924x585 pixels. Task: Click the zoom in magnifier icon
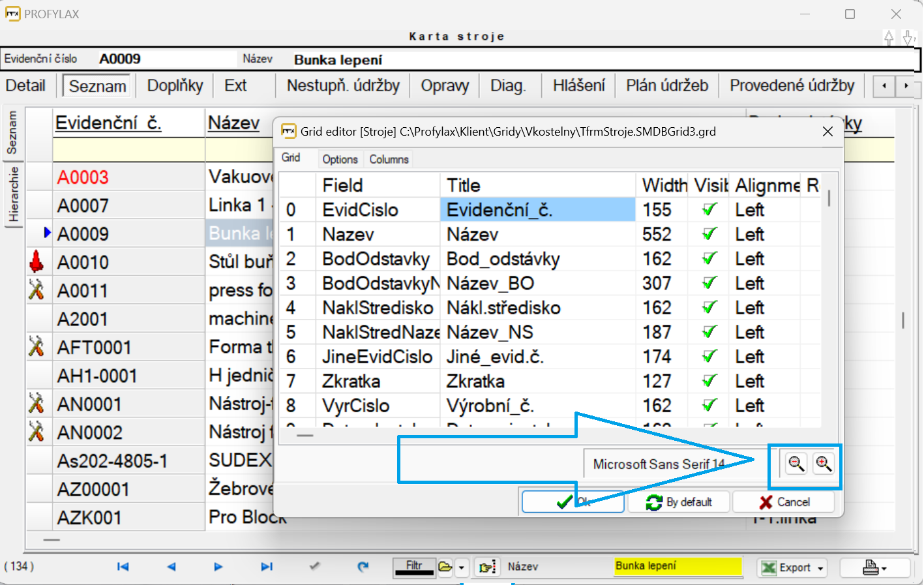pyautogui.click(x=824, y=464)
